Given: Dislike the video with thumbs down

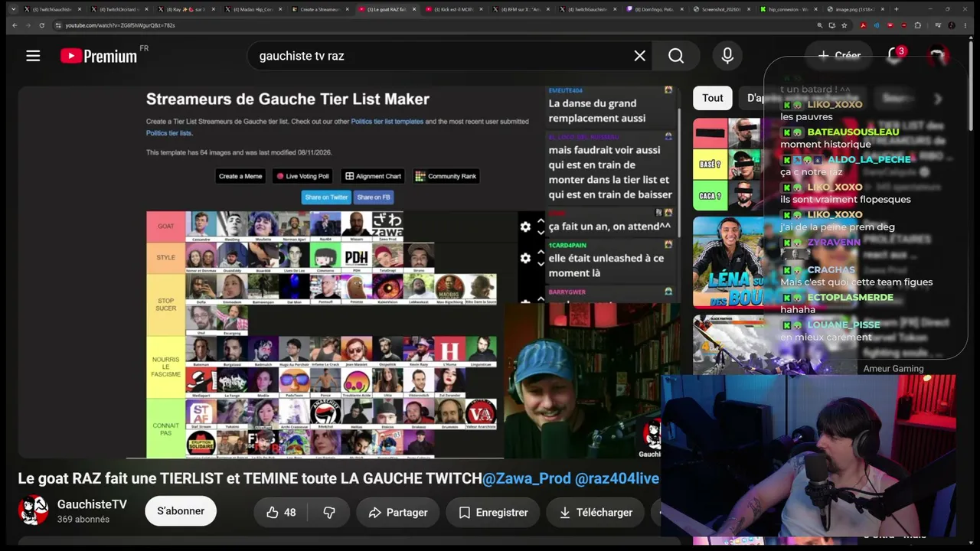Looking at the screenshot, I should point(329,513).
